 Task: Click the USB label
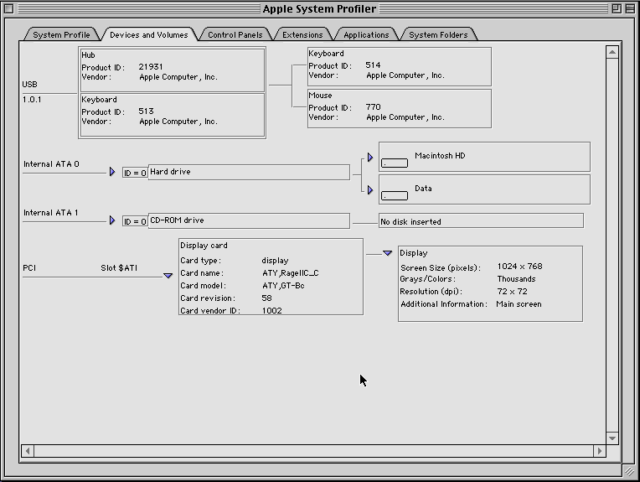(x=29, y=84)
